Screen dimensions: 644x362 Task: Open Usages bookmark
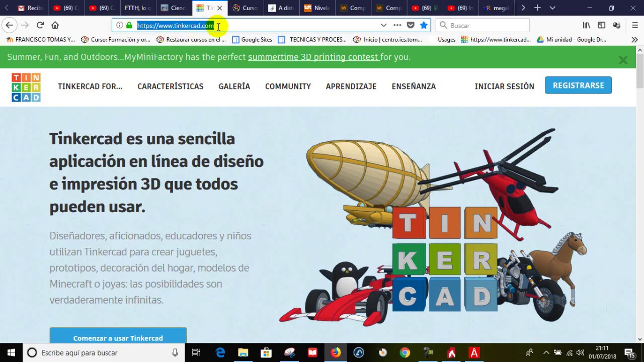tap(446, 39)
